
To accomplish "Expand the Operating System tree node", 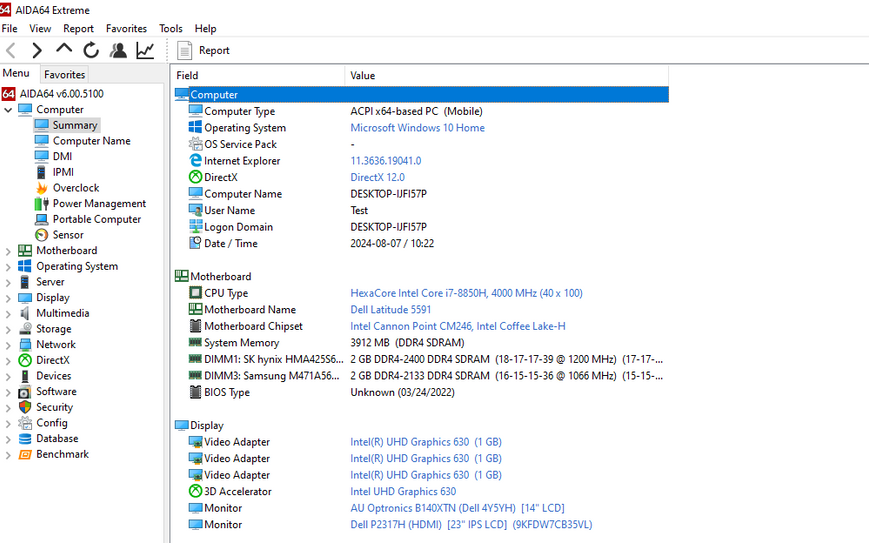I will [x=8, y=267].
